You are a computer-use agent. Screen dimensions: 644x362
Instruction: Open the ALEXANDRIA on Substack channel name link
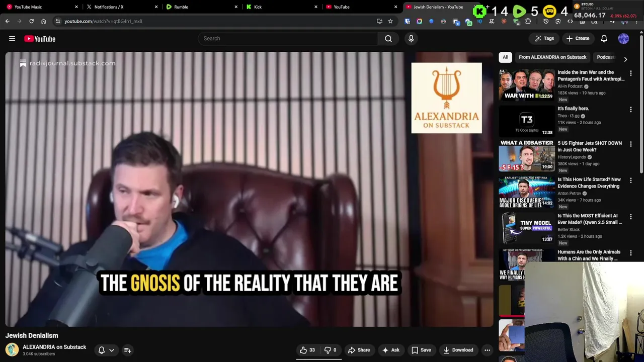(54, 347)
